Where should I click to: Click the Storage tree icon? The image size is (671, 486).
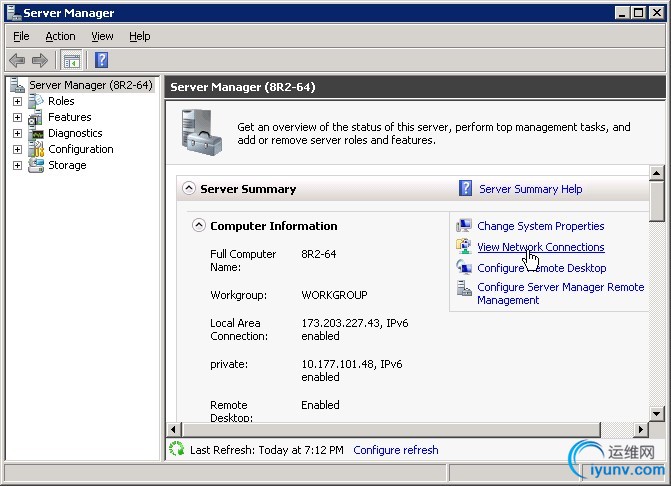pyautogui.click(x=36, y=165)
